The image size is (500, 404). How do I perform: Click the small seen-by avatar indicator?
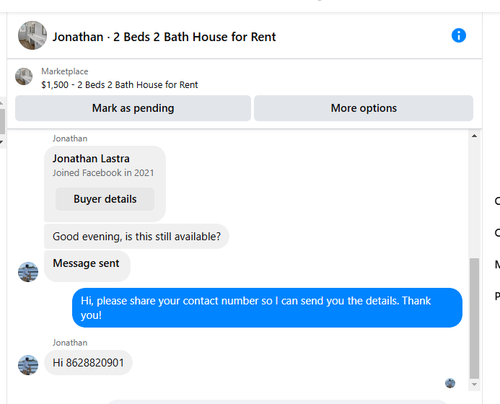coord(450,383)
